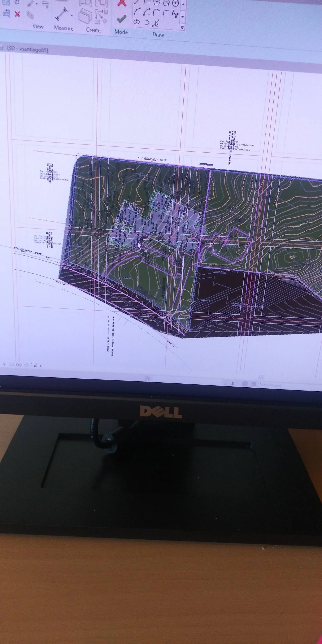The height and width of the screenshot is (644, 322).
Task: Open the eyedropper tool dropdown arrow
Action: click(37, 4)
